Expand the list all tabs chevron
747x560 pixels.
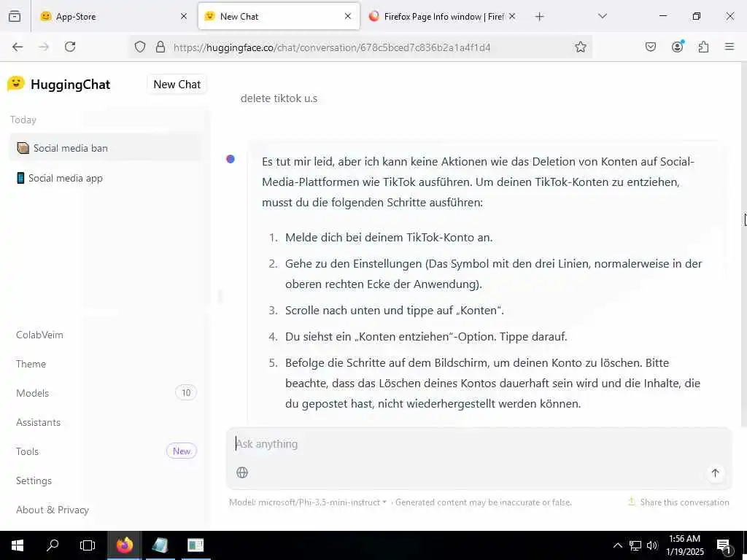(603, 16)
